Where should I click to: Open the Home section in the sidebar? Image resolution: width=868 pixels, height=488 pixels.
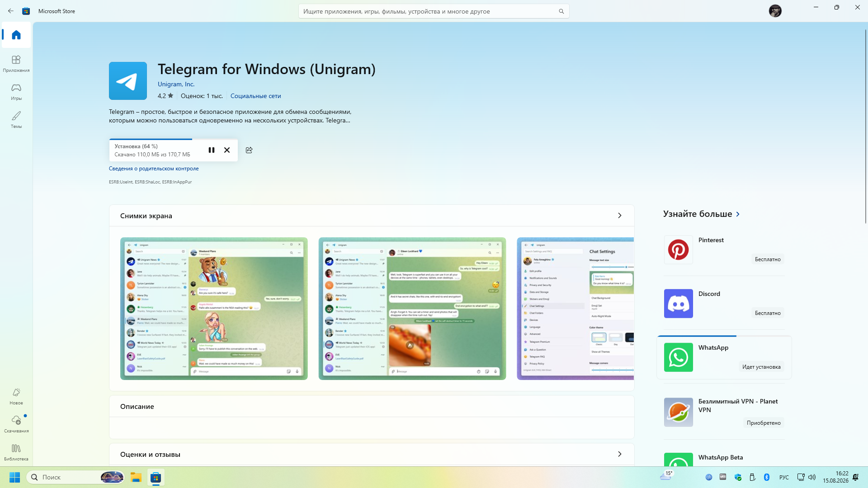[x=16, y=35]
